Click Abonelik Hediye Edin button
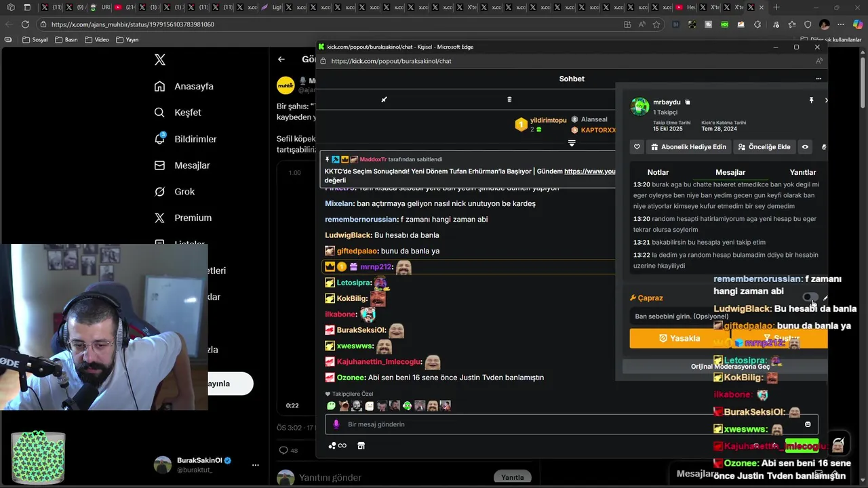This screenshot has width=868, height=488. point(688,146)
